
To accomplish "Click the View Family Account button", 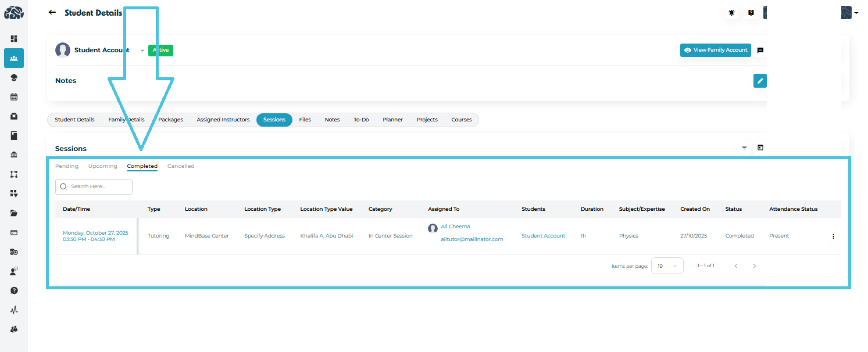I will [715, 51].
